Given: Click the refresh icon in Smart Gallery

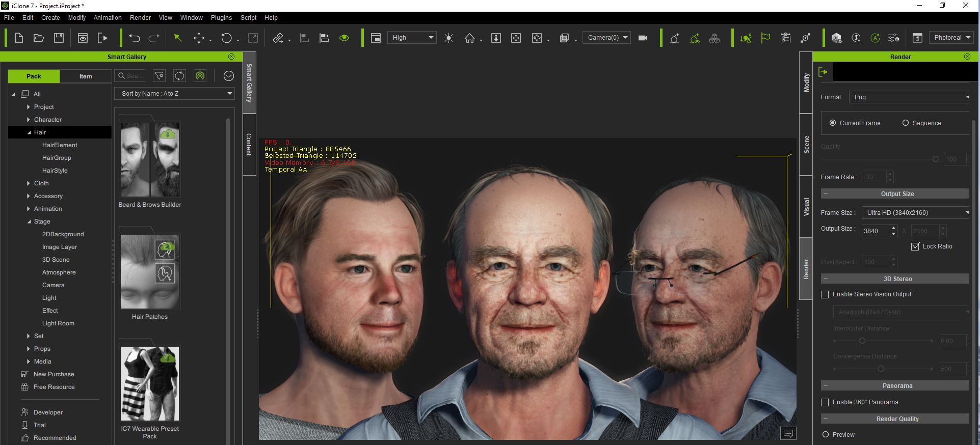Looking at the screenshot, I should 180,76.
